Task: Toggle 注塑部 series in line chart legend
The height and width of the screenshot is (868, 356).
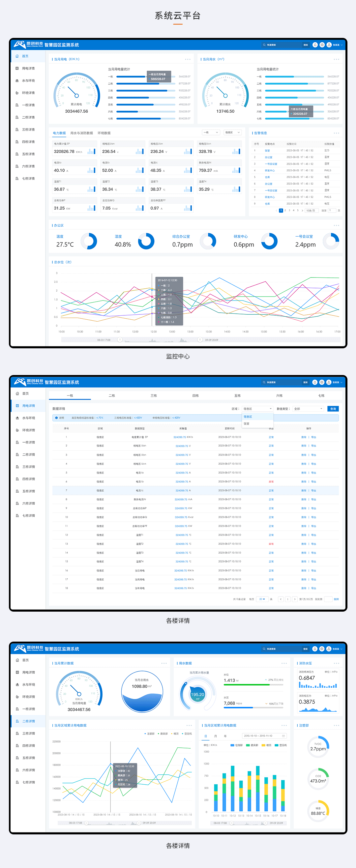Action: [150, 734]
